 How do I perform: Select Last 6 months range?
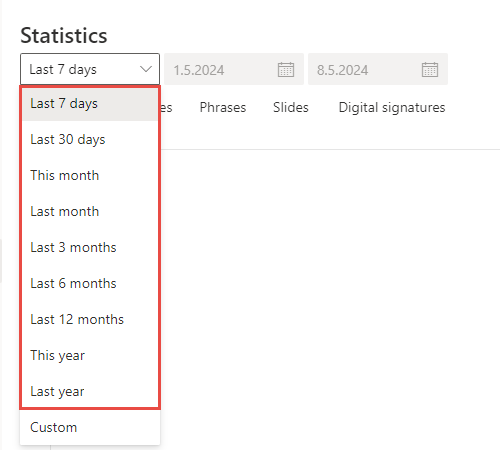tap(90, 283)
